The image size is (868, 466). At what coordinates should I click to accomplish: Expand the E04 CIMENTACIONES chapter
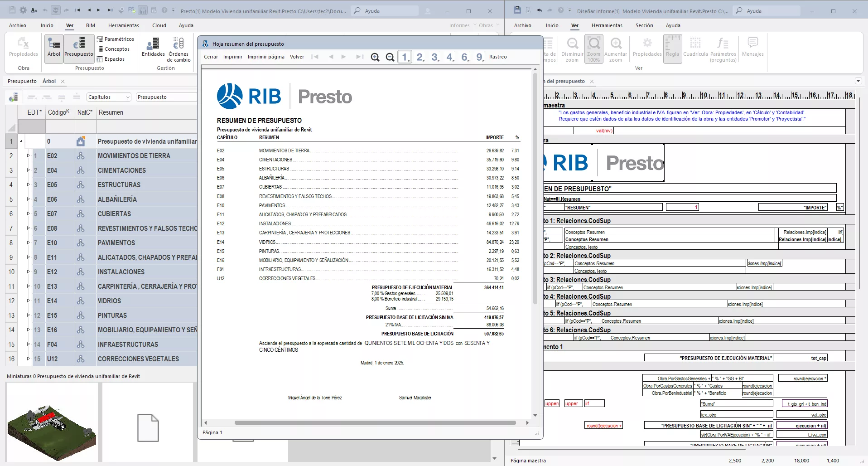point(28,170)
